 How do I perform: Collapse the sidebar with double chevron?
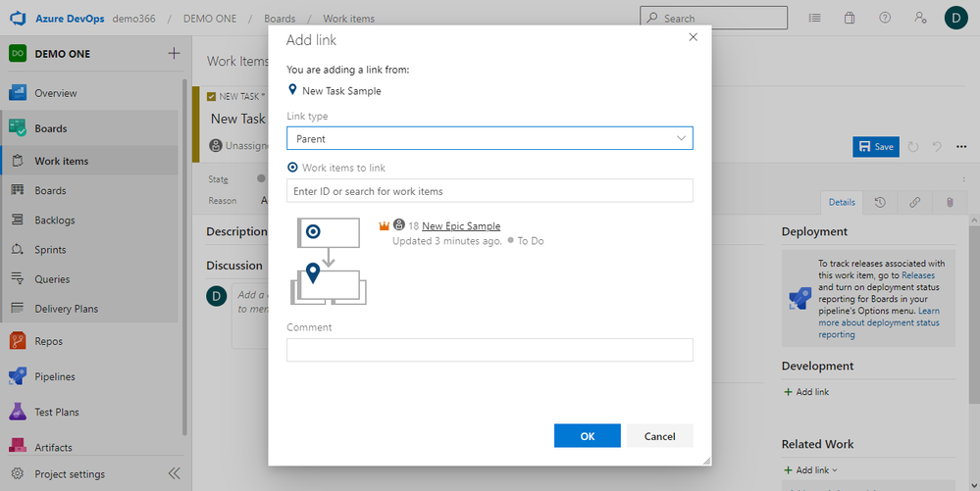click(x=174, y=473)
